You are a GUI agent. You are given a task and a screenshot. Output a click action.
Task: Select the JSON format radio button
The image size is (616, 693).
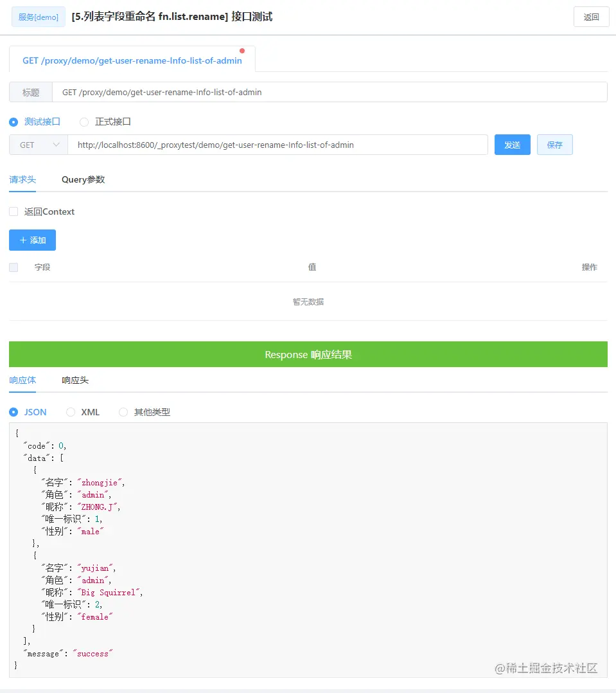point(13,412)
